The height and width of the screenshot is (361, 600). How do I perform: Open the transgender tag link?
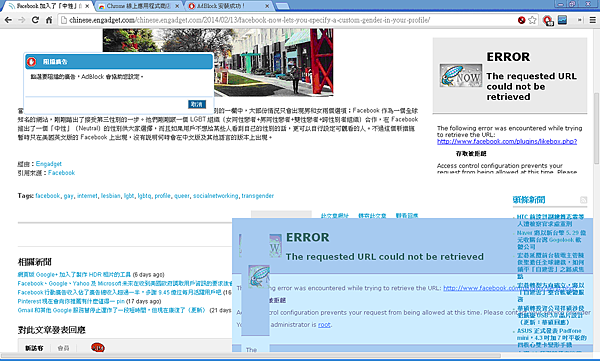click(x=258, y=196)
